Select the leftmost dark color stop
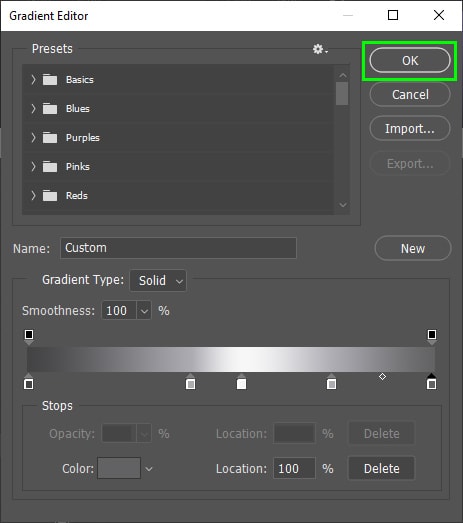The height and width of the screenshot is (523, 463). coord(29,382)
